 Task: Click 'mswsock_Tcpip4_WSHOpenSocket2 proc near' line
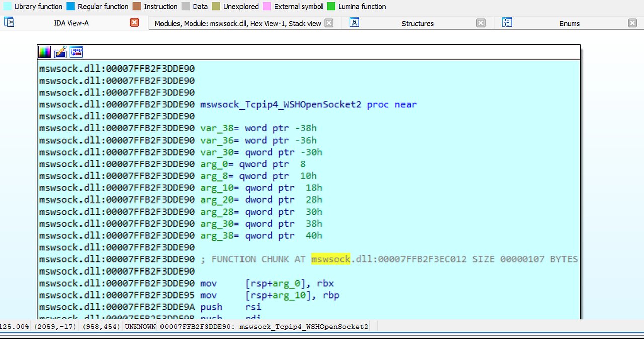tap(308, 105)
